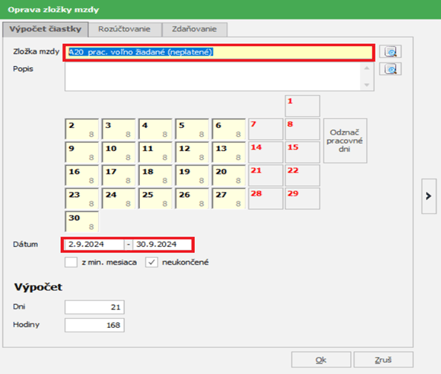Switch to the Rozúčtovanie tab
Image resolution: width=441 pixels, height=374 pixels.
click(x=124, y=29)
